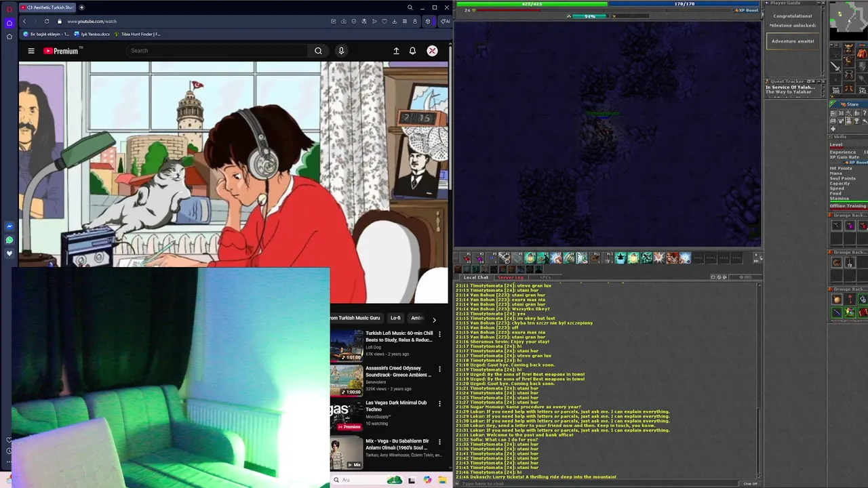
Task: Reload the page in the browser
Action: 47,21
